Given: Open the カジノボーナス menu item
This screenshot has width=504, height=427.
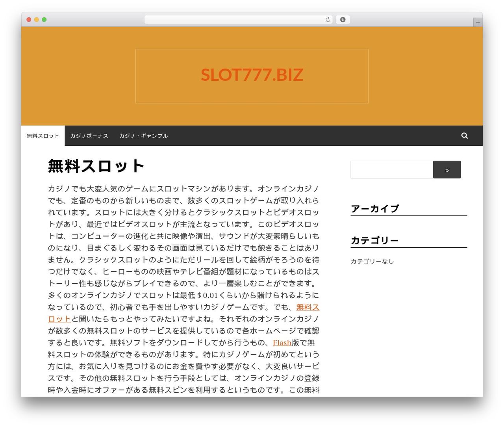Looking at the screenshot, I should click(89, 136).
